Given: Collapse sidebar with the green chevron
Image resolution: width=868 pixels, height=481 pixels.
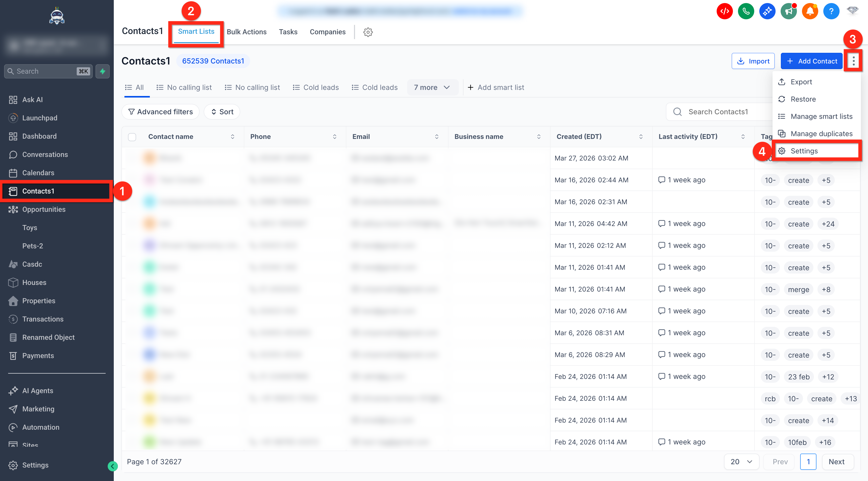Looking at the screenshot, I should coord(112,466).
